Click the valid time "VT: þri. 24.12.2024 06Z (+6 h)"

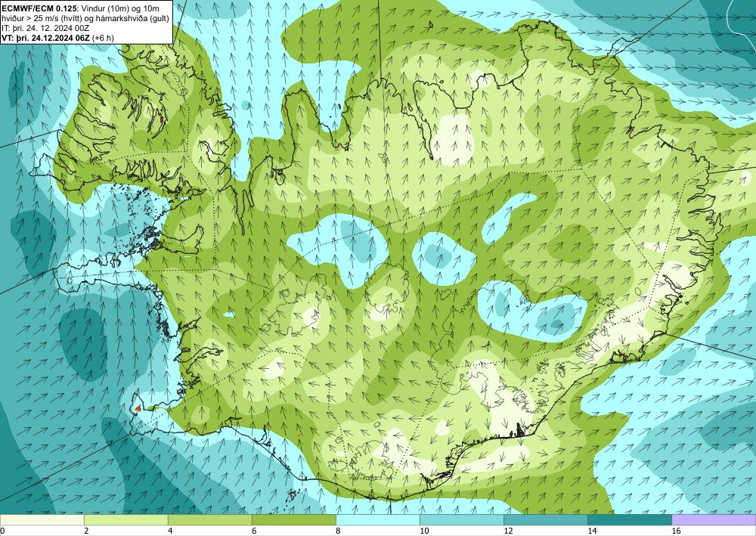[58, 37]
